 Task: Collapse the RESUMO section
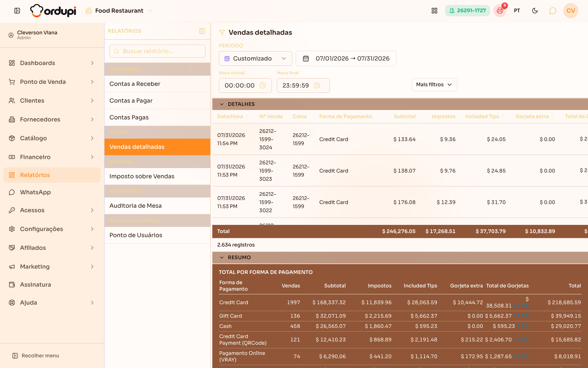pyautogui.click(x=400, y=258)
